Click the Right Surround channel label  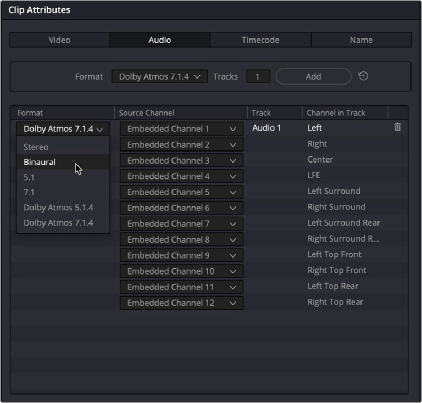(x=336, y=207)
